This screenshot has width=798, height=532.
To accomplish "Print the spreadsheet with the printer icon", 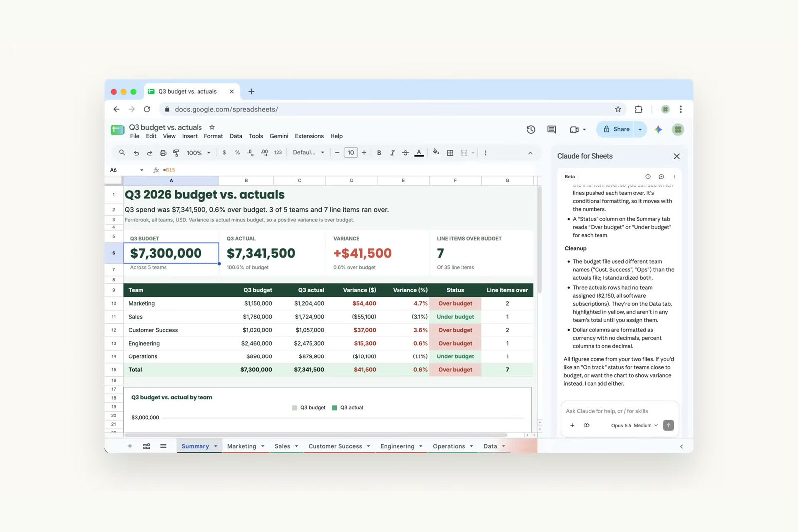I will click(163, 153).
